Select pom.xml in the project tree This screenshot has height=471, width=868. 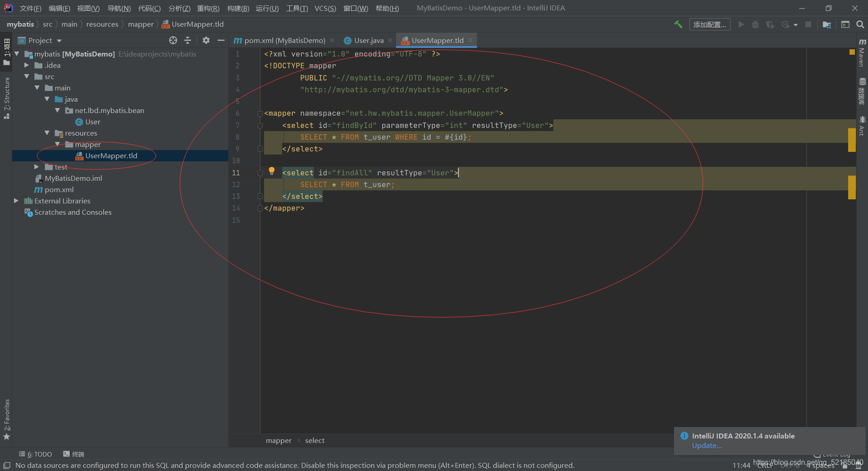click(x=54, y=189)
